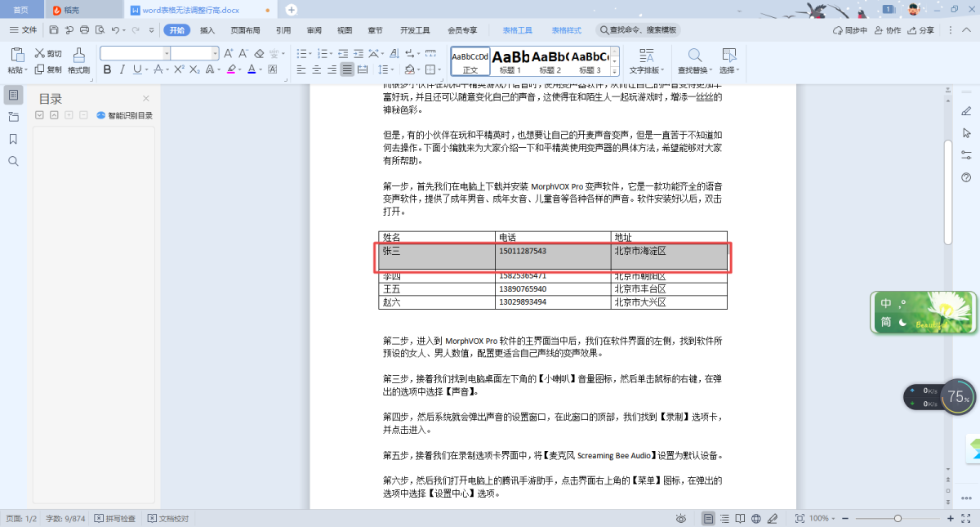Viewport: 980px width, 527px height.
Task: Click the Share (分享) button
Action: tap(920, 30)
